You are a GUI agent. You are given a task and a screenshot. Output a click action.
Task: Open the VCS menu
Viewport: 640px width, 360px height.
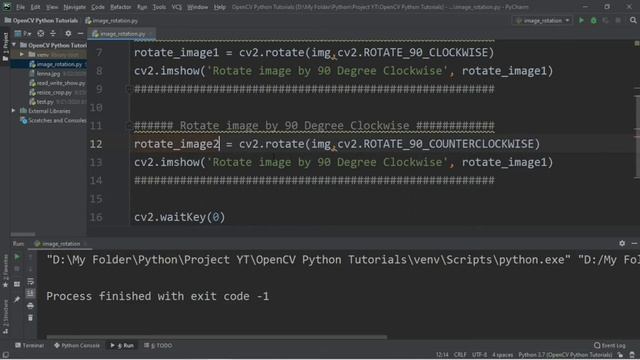coord(177,7)
